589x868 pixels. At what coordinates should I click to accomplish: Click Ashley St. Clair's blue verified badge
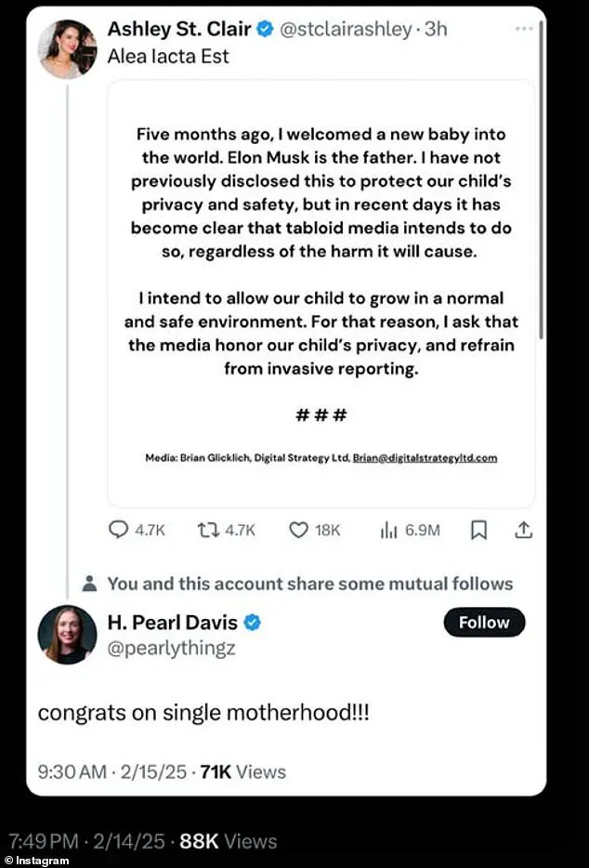pos(265,29)
